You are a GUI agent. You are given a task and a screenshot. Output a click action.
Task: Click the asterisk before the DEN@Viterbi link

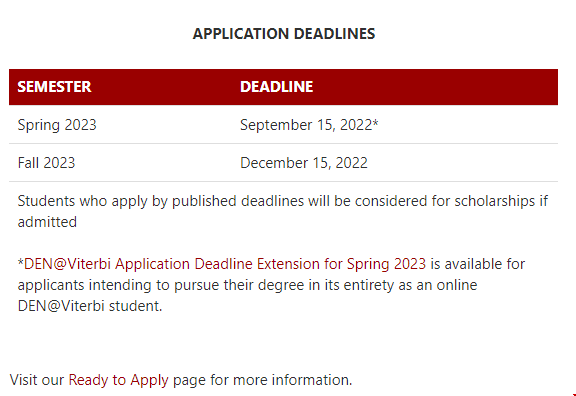[x=21, y=263]
